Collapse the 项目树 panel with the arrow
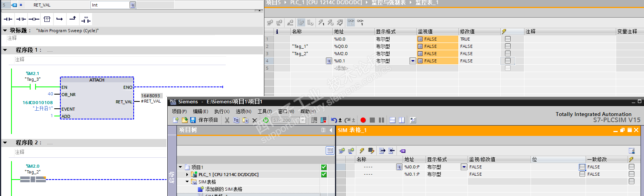The image size is (644, 196). (x=331, y=130)
